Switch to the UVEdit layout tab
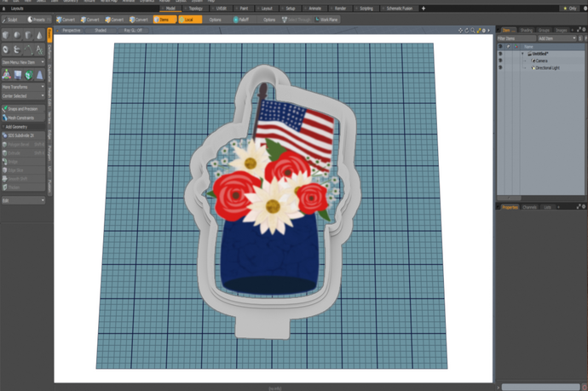The image size is (588, 391). [222, 9]
